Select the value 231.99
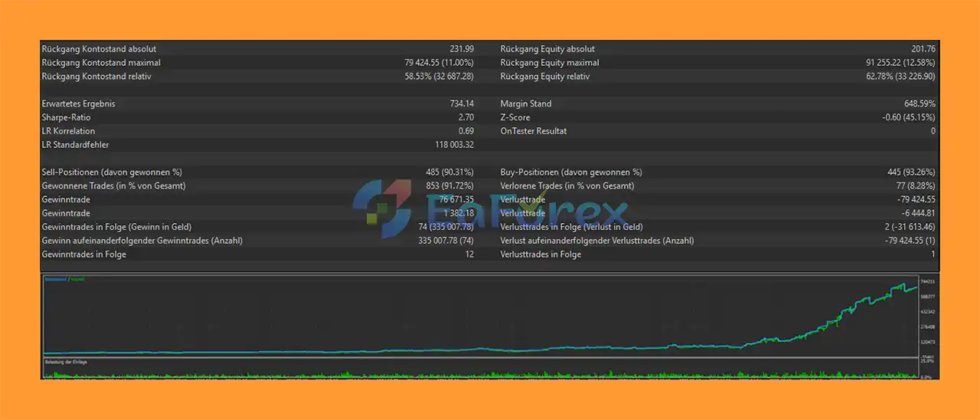This screenshot has width=980, height=420. tap(462, 49)
